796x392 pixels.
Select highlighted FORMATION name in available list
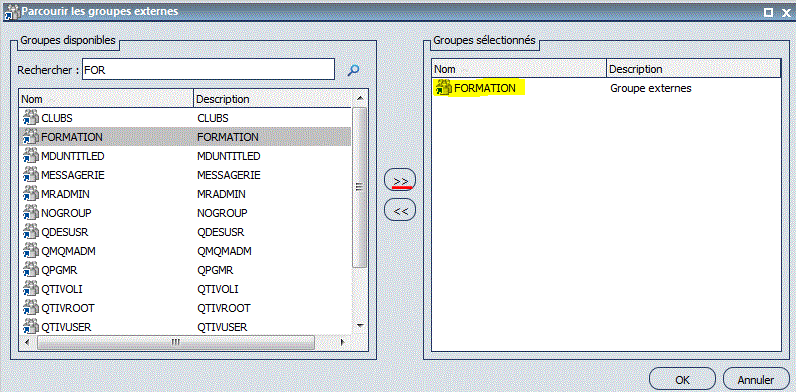[72, 137]
